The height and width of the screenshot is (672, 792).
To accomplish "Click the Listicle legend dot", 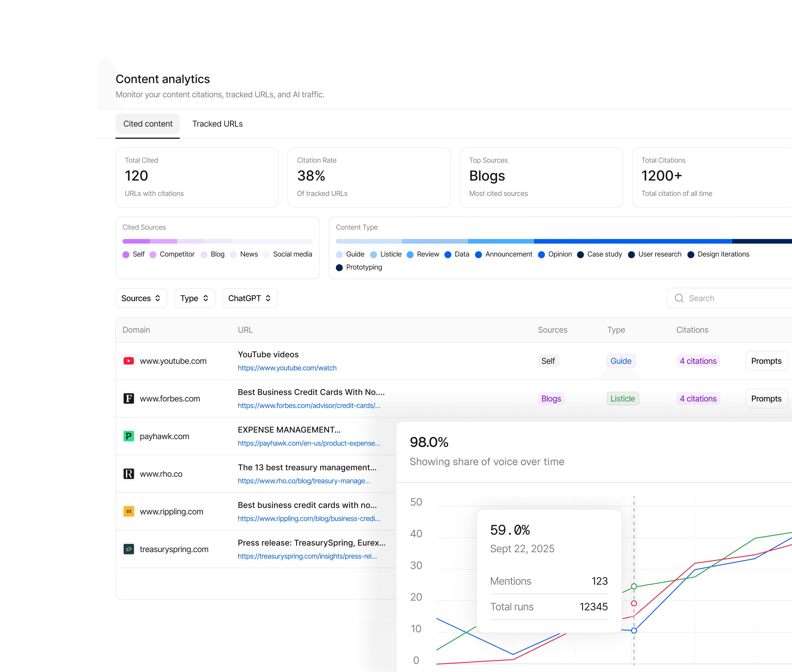I will [373, 254].
